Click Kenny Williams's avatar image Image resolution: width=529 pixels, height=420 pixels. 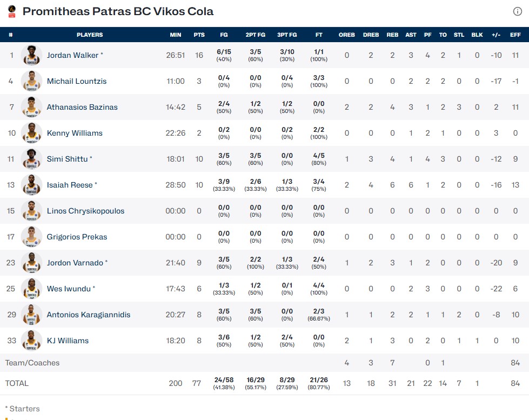(32, 133)
